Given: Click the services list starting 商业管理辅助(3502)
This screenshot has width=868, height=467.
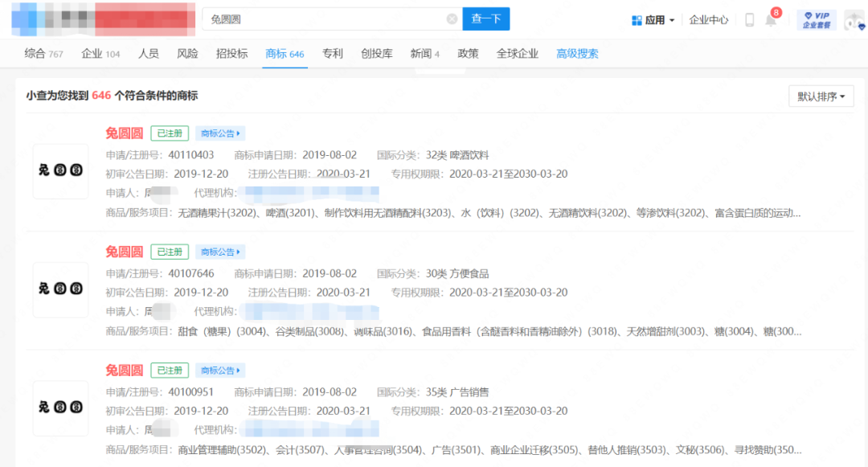Looking at the screenshot, I should tap(489, 450).
